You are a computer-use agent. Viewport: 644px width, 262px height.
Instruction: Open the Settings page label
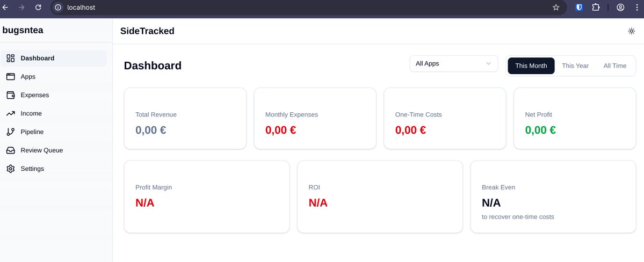[32, 169]
